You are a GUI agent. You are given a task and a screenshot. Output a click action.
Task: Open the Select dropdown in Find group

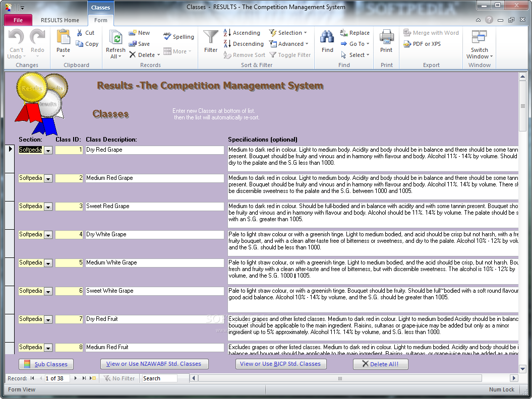click(x=355, y=55)
